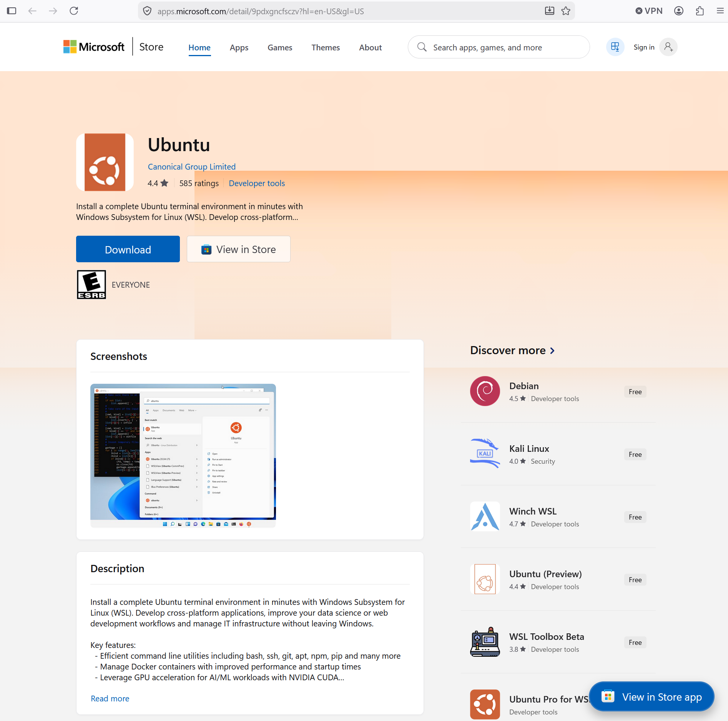The width and height of the screenshot is (728, 721).
Task: Click the Ubuntu app icon in the header
Action: pos(105,162)
